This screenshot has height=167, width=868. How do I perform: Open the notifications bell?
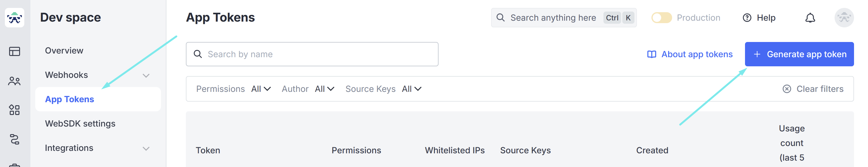point(810,18)
